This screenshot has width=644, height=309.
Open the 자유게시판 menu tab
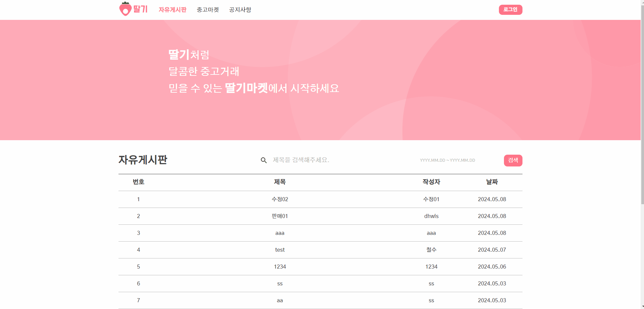tap(172, 10)
